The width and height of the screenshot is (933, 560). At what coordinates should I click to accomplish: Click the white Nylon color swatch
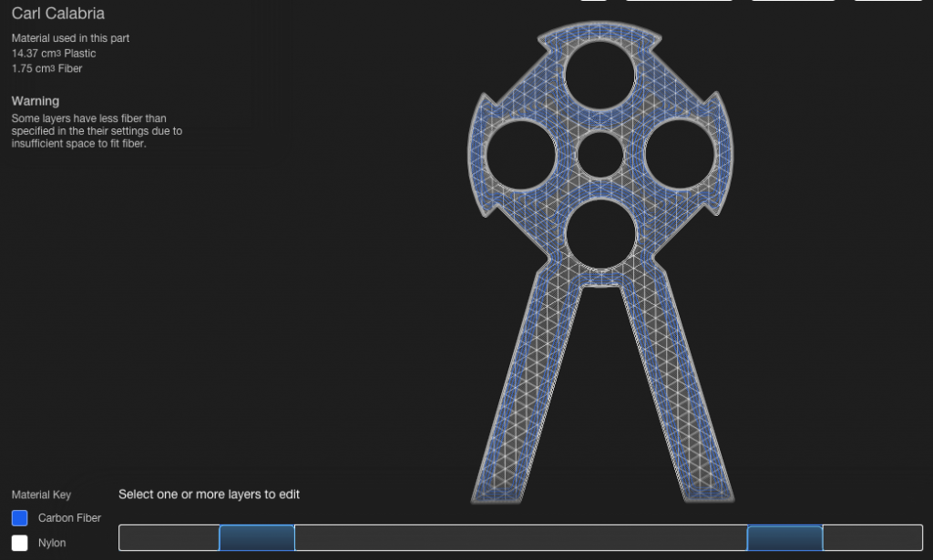click(19, 543)
